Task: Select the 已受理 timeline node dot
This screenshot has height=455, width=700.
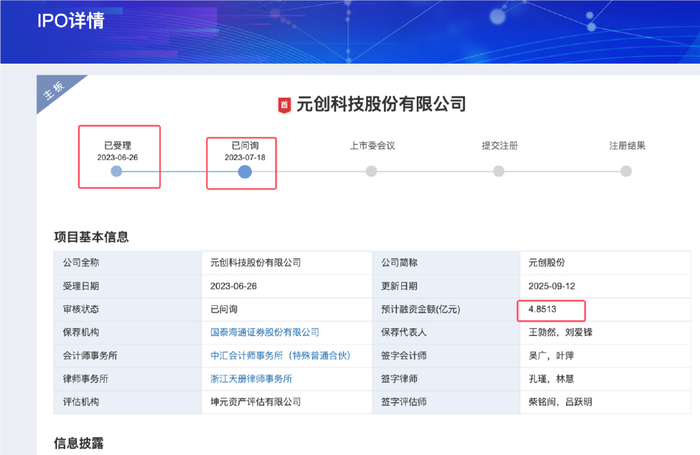Action: coord(117,171)
